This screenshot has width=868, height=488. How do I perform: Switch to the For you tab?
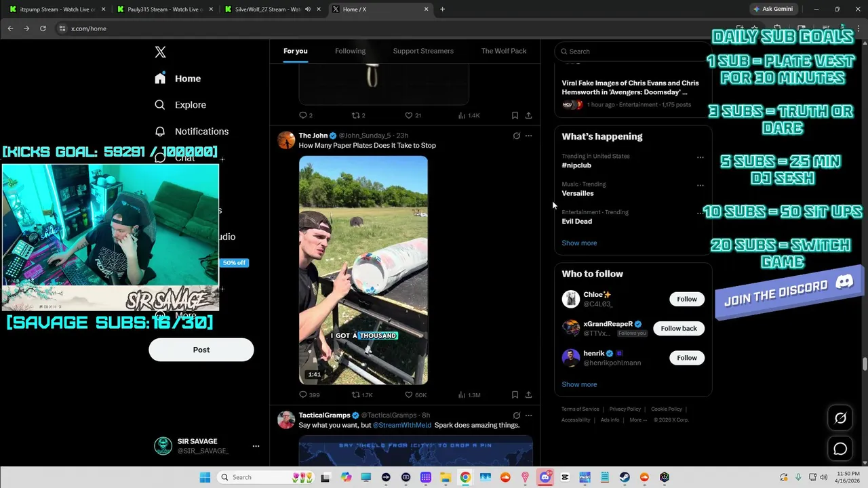coord(296,51)
